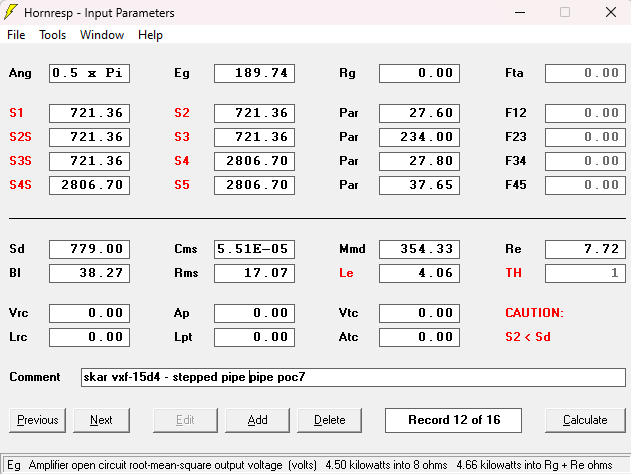Open the Help menu
631x474 pixels.
click(x=150, y=35)
